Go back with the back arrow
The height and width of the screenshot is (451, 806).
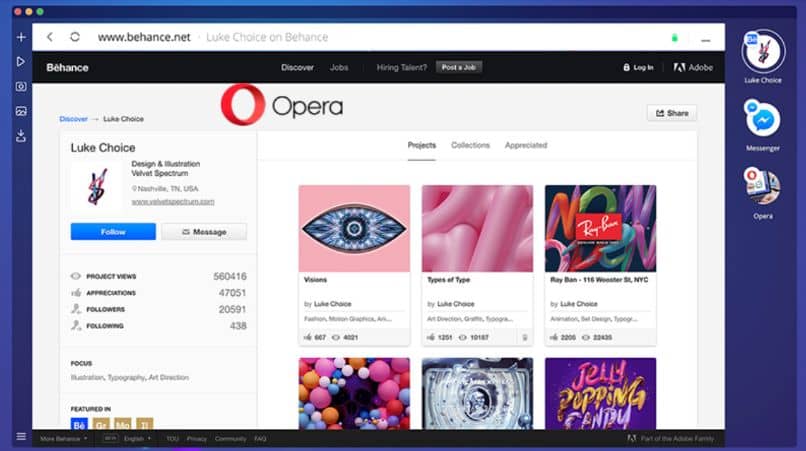pos(49,37)
